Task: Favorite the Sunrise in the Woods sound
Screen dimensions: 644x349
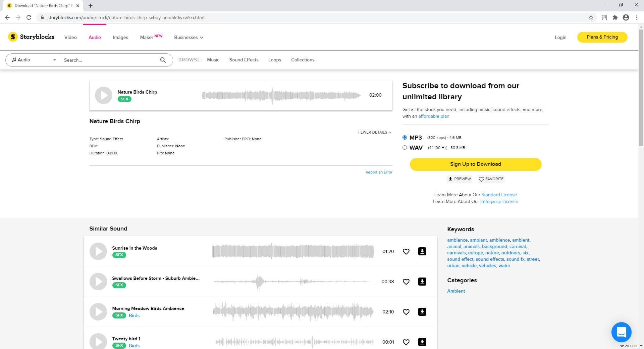Action: click(406, 252)
